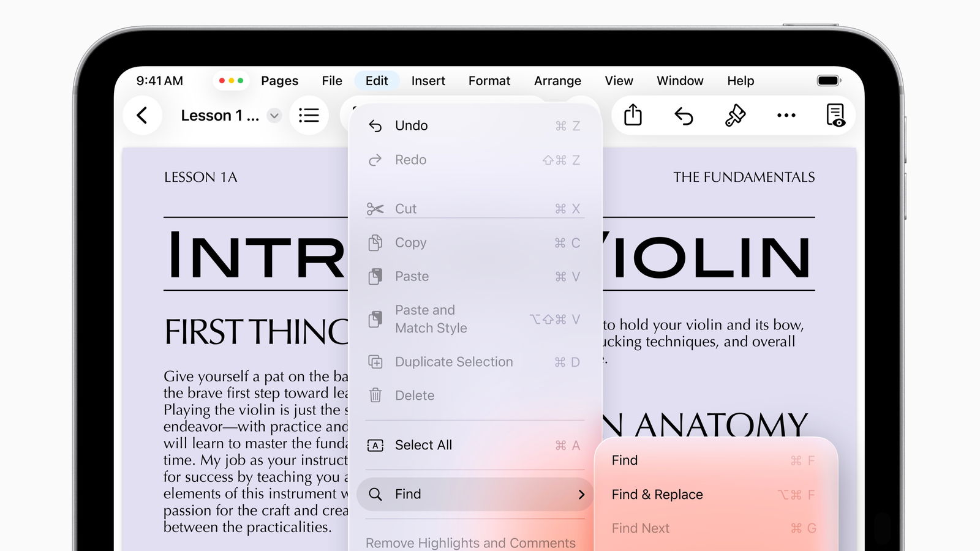The height and width of the screenshot is (551, 980).
Task: Click the traffic light window controls
Action: [x=232, y=80]
